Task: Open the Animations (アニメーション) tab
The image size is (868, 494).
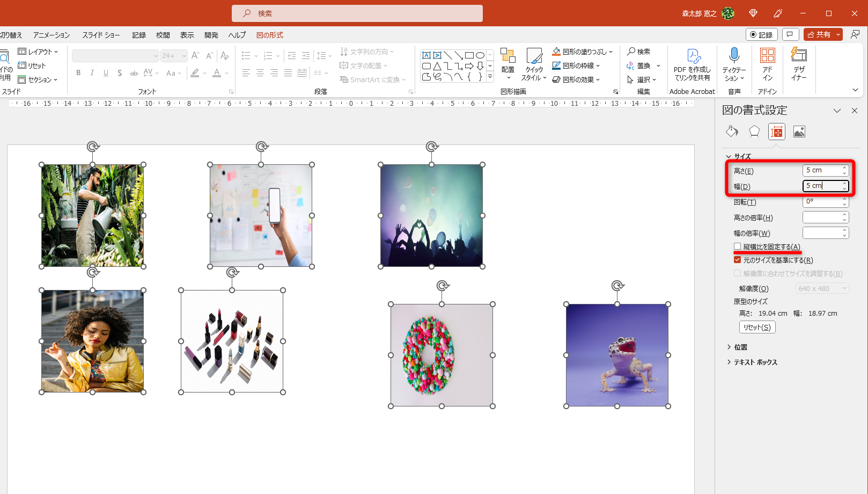Action: pyautogui.click(x=52, y=35)
